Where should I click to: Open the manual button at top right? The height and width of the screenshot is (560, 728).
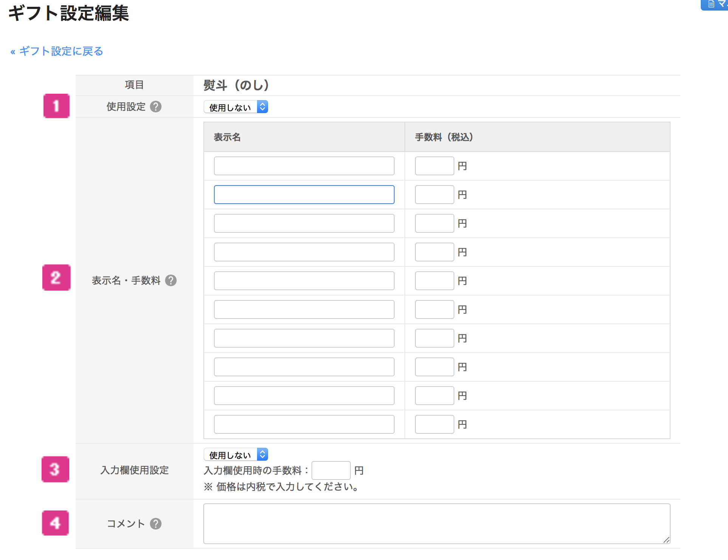click(714, 5)
